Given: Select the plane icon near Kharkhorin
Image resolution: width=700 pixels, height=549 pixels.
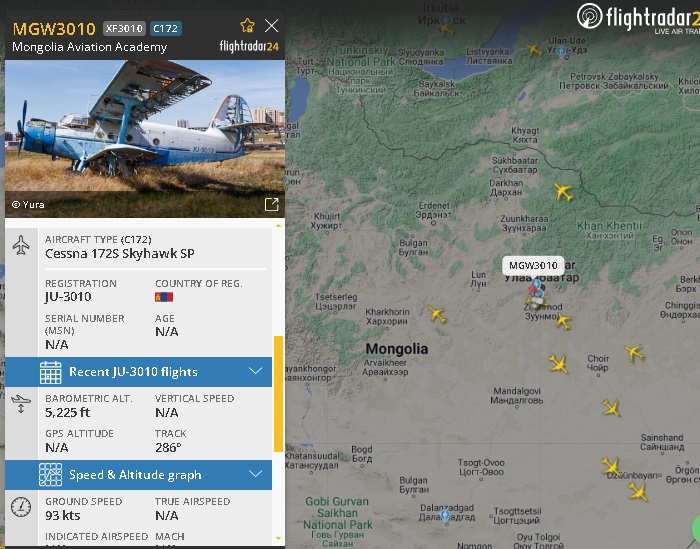Looking at the screenshot, I should tap(437, 314).
